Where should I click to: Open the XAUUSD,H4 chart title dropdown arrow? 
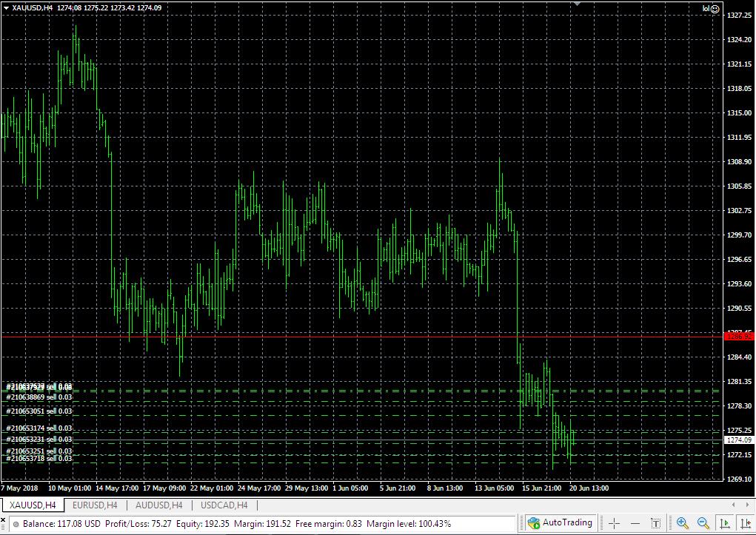pyautogui.click(x=6, y=7)
